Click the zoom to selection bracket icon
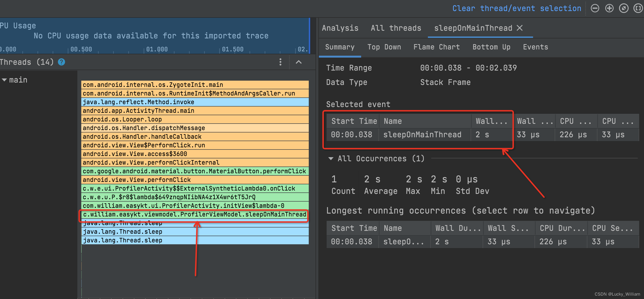 click(638, 8)
